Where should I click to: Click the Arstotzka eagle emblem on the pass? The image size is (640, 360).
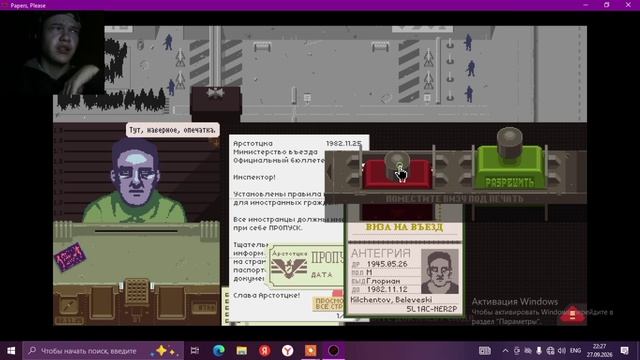pyautogui.click(x=289, y=268)
